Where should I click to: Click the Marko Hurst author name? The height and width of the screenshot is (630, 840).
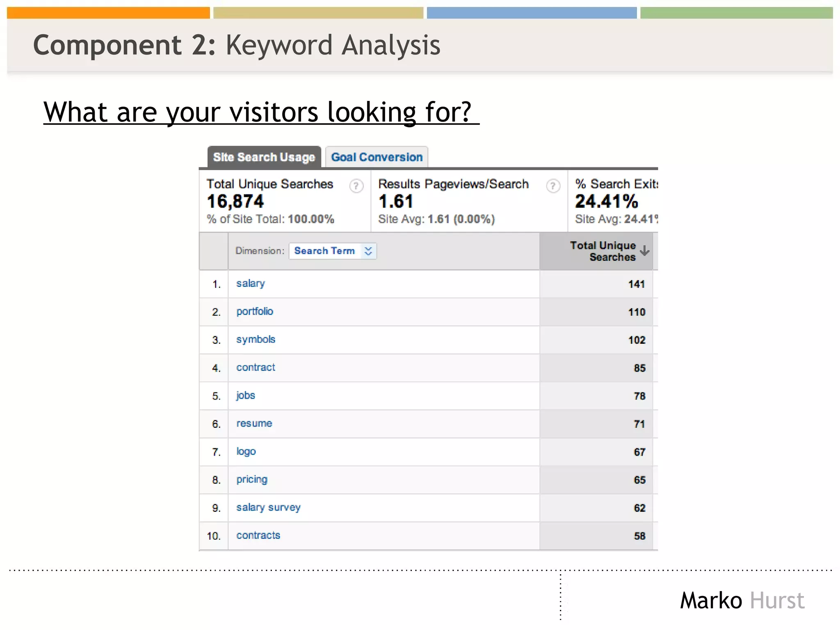click(742, 600)
